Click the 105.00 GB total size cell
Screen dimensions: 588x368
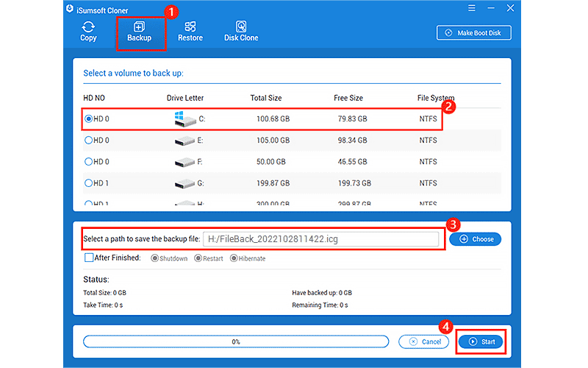273,140
